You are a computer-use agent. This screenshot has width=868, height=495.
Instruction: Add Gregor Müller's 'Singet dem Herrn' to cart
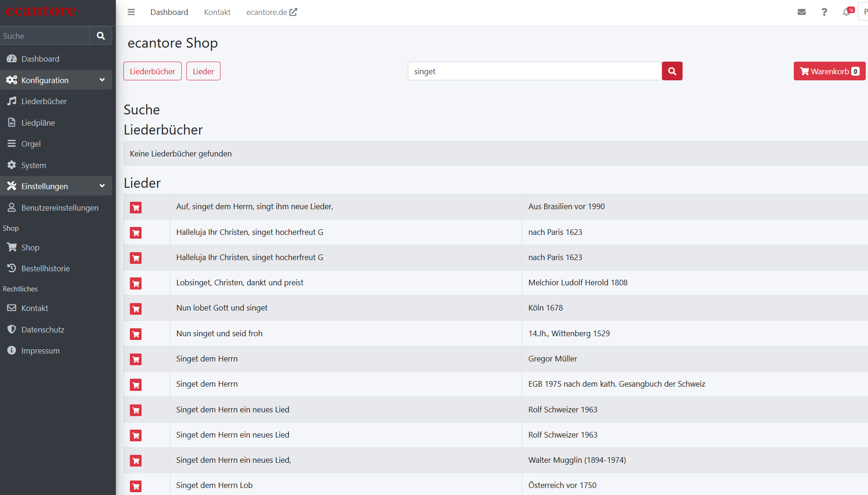[136, 359]
